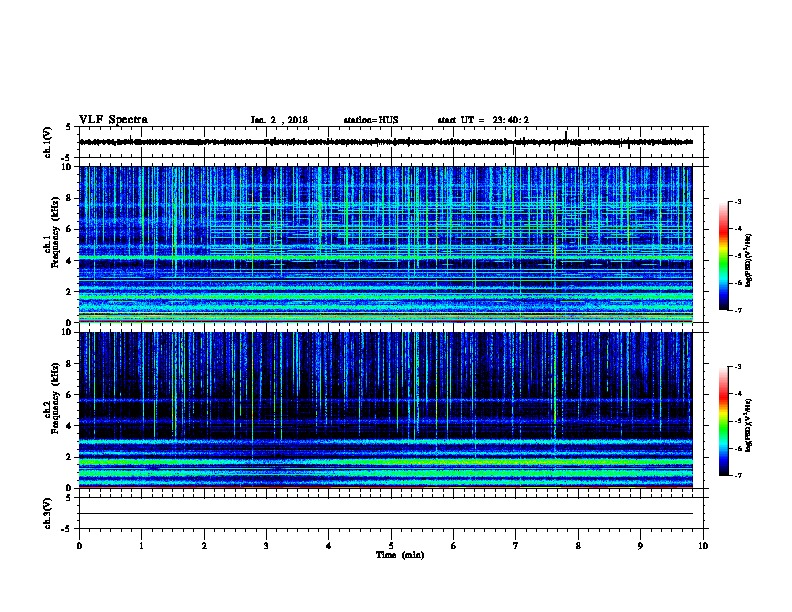Screen dimensions: 792x612
Task: Click the ch.2 spectrogram "8" kHz tick label
Action: [70, 364]
